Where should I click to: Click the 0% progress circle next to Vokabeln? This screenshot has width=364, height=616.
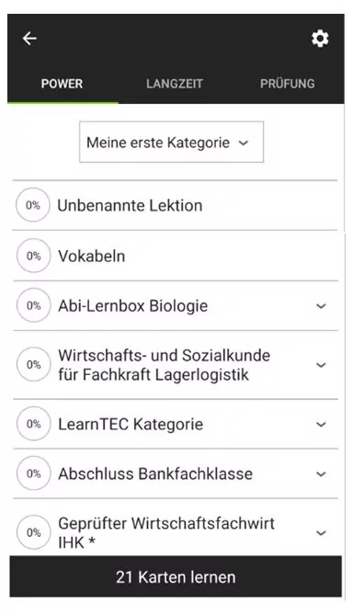click(x=34, y=256)
